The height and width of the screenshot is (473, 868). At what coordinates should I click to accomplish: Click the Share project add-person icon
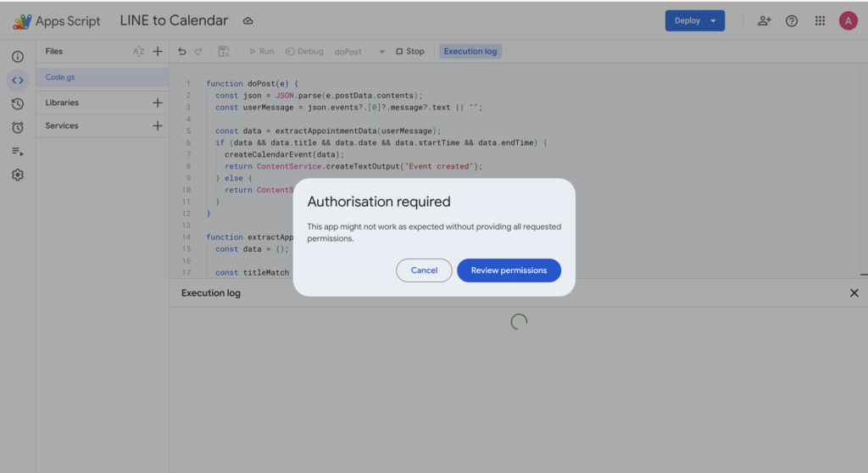click(764, 21)
